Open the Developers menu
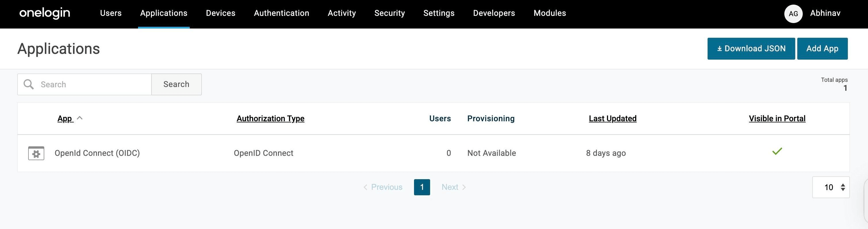Viewport: 868px width, 229px height. pyautogui.click(x=494, y=13)
